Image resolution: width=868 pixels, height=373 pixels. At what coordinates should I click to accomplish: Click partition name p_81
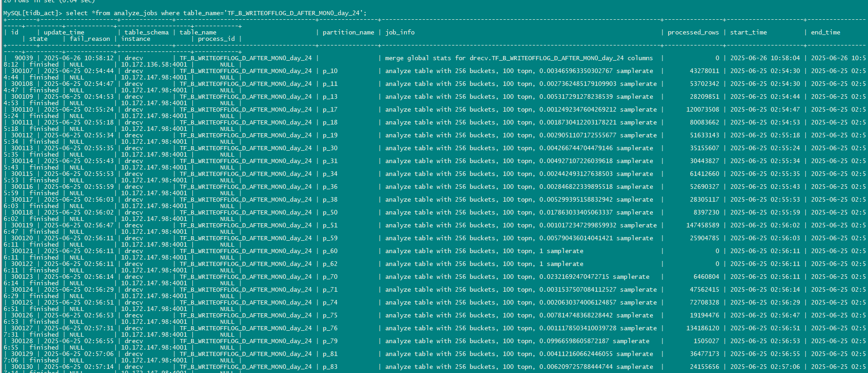(330, 354)
